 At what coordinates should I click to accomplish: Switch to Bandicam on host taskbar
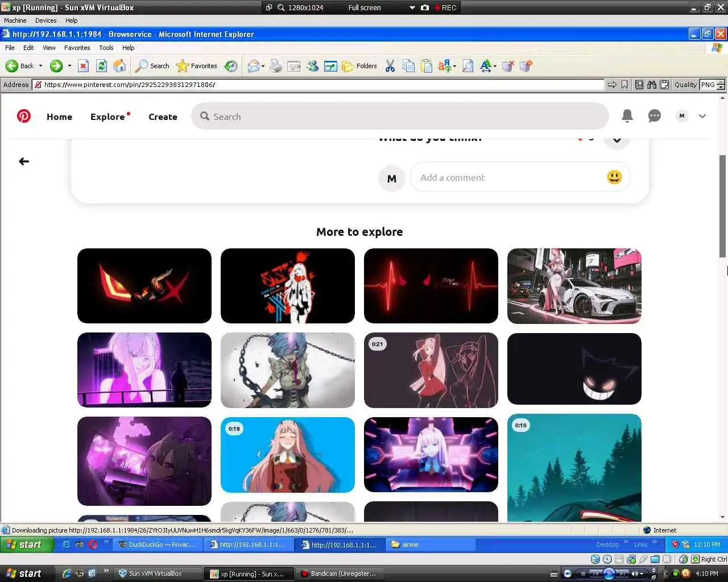pos(340,573)
